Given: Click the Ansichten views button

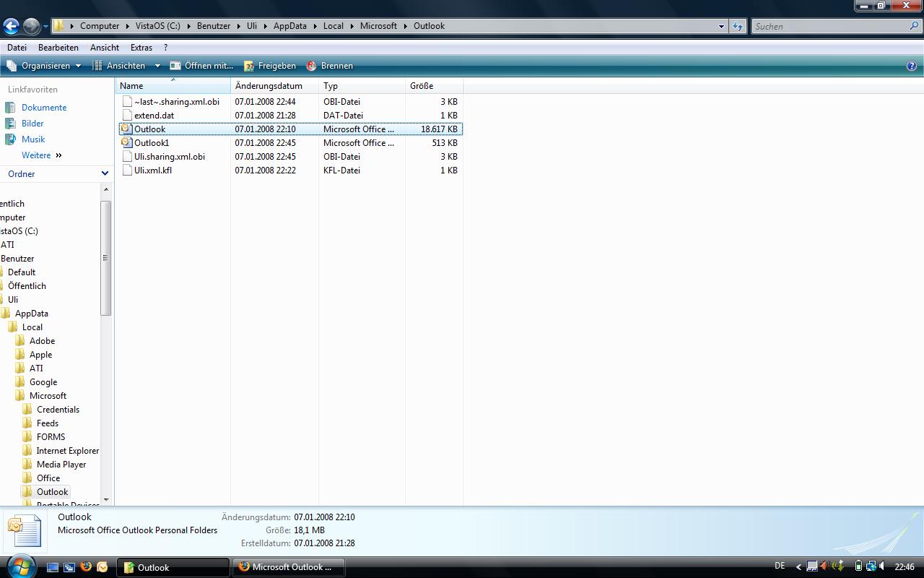Looking at the screenshot, I should [x=119, y=66].
